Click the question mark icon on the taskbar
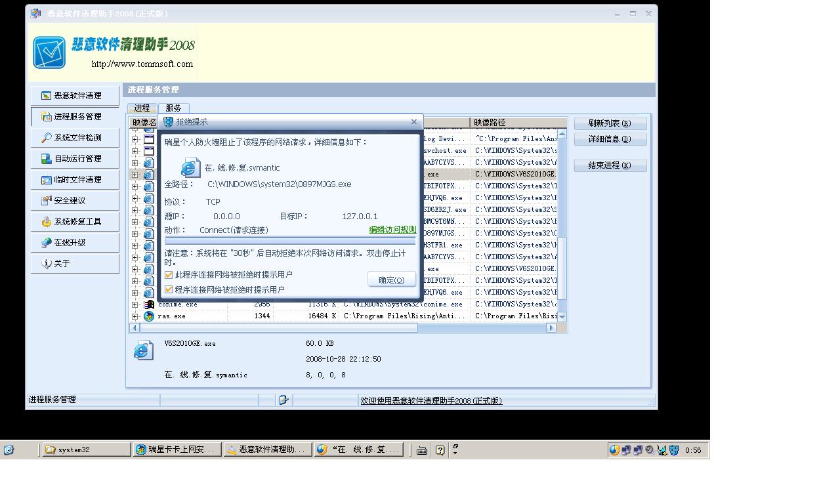Screen dimensions: 840x504 pyautogui.click(x=440, y=450)
